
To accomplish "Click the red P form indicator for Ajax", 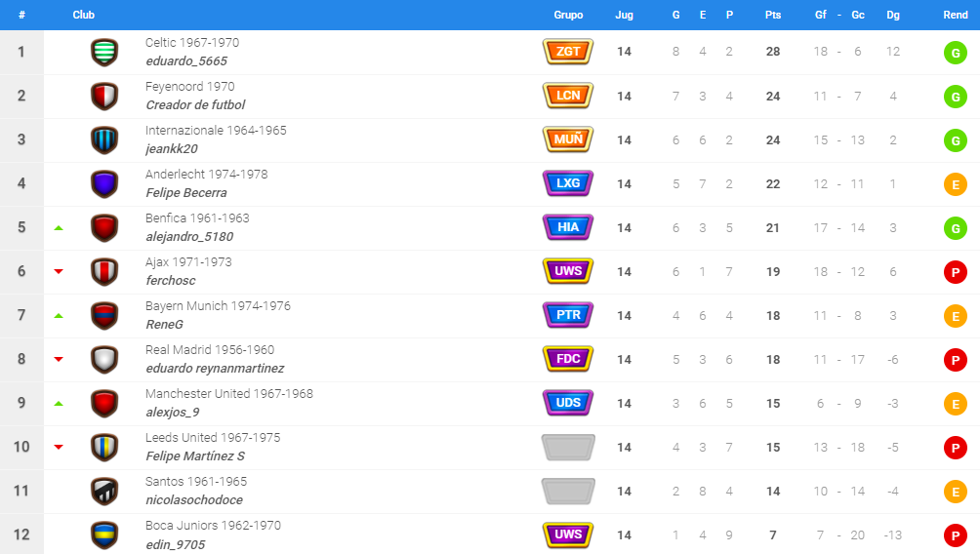I will click(955, 272).
